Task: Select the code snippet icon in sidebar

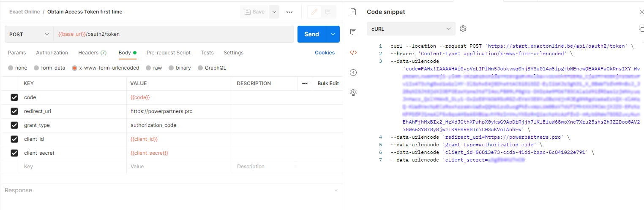Action: click(354, 52)
